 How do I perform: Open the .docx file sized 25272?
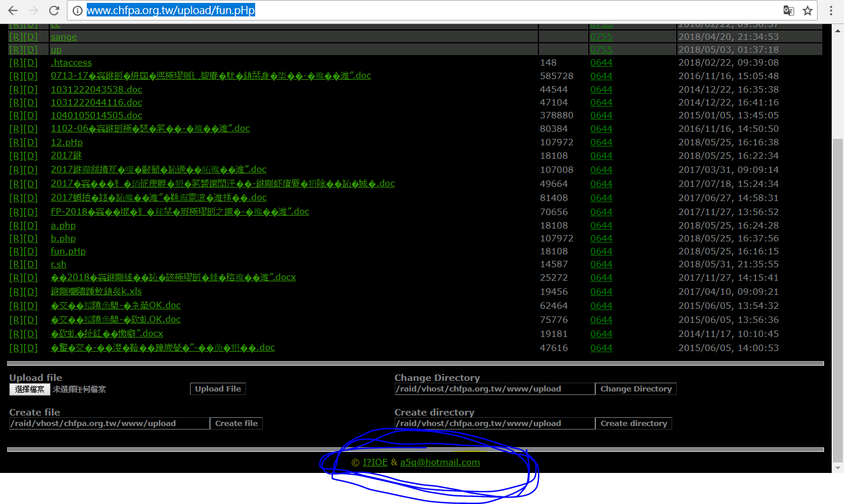tap(174, 277)
